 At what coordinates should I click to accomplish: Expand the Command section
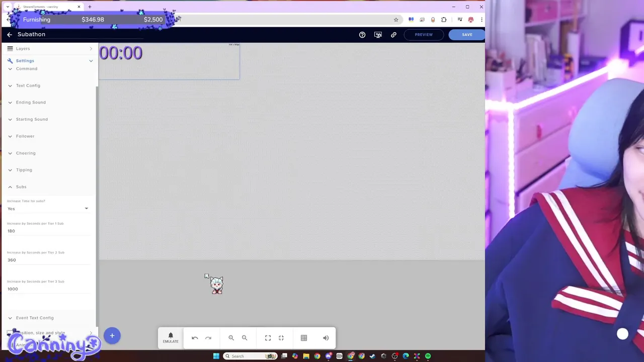tap(27, 68)
